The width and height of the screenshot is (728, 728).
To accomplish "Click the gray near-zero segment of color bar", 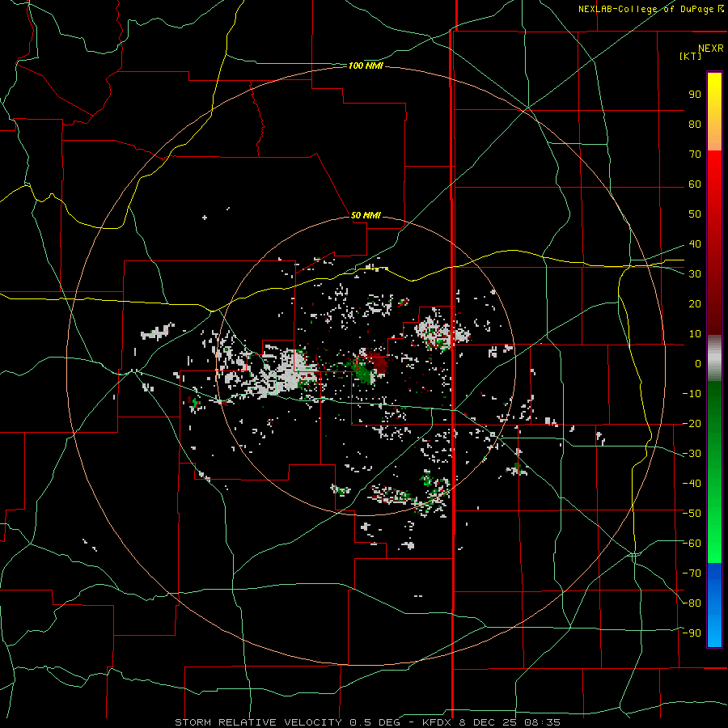I will (714, 358).
